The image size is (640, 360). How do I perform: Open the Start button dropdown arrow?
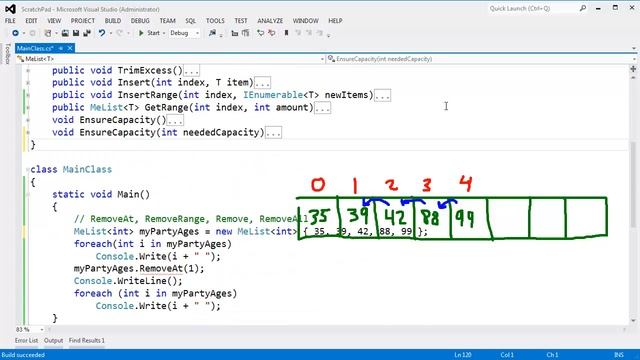tap(164, 33)
